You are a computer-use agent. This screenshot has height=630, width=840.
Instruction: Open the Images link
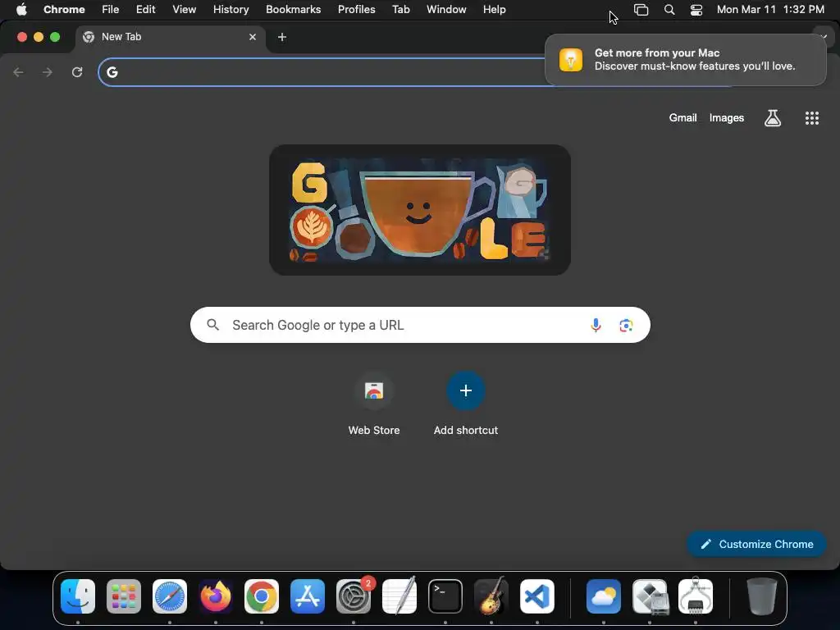click(727, 118)
